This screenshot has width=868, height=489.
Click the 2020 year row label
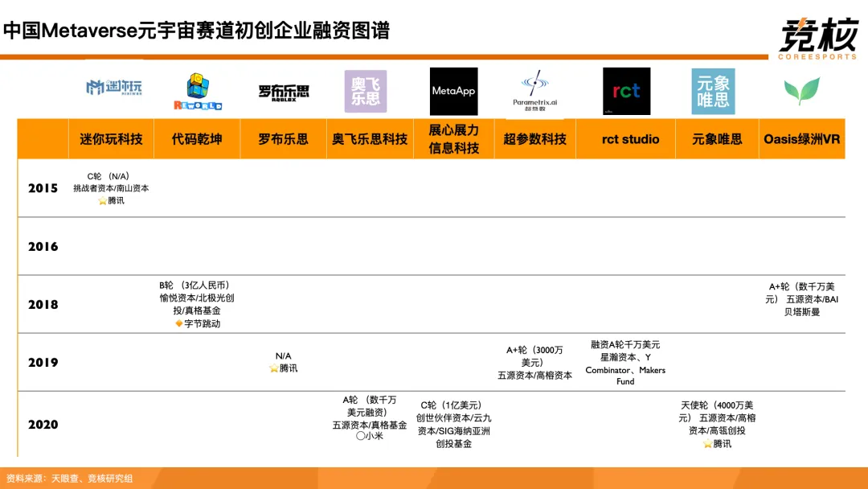pos(43,425)
